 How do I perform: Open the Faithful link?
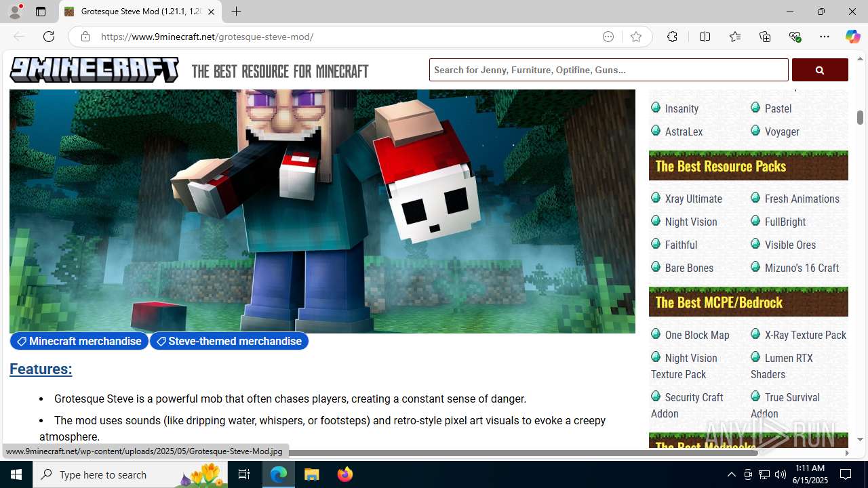(x=681, y=245)
